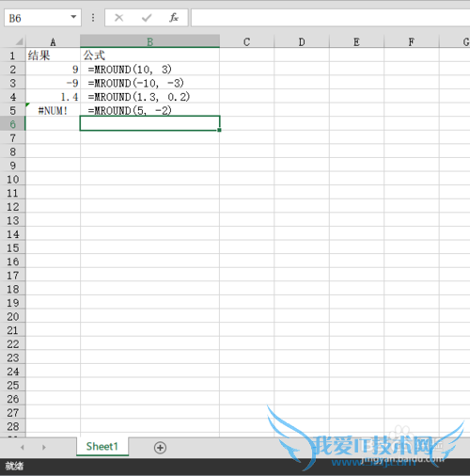Click the fill handle of selected cell B6
This screenshot has width=470, height=476.
tap(219, 130)
